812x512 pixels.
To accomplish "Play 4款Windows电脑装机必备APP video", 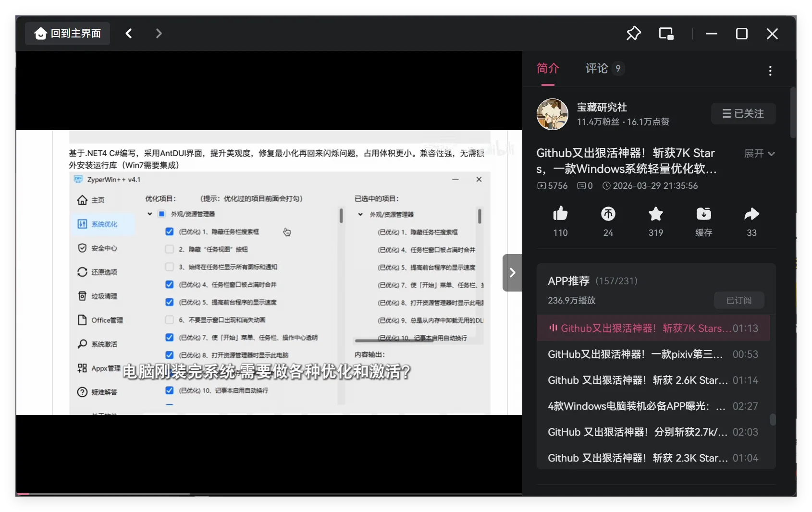I will coord(653,406).
